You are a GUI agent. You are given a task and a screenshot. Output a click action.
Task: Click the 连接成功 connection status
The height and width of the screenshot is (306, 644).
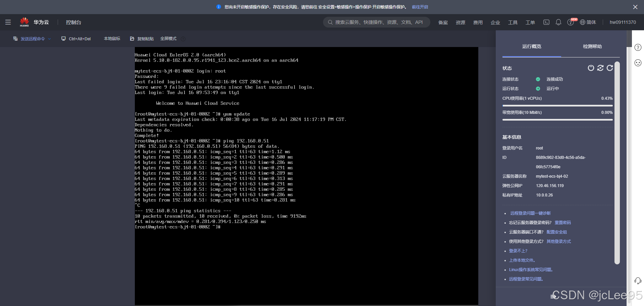[x=555, y=79]
